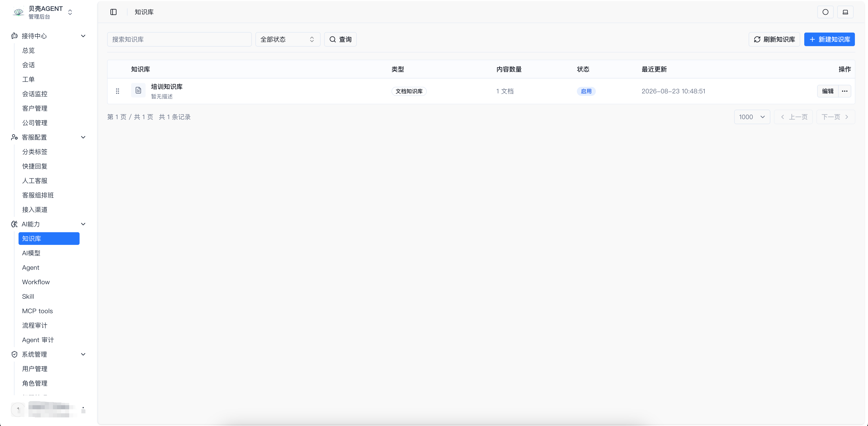The height and width of the screenshot is (426, 868).
Task: Click the 系统管理 shield icon
Action: (x=14, y=354)
